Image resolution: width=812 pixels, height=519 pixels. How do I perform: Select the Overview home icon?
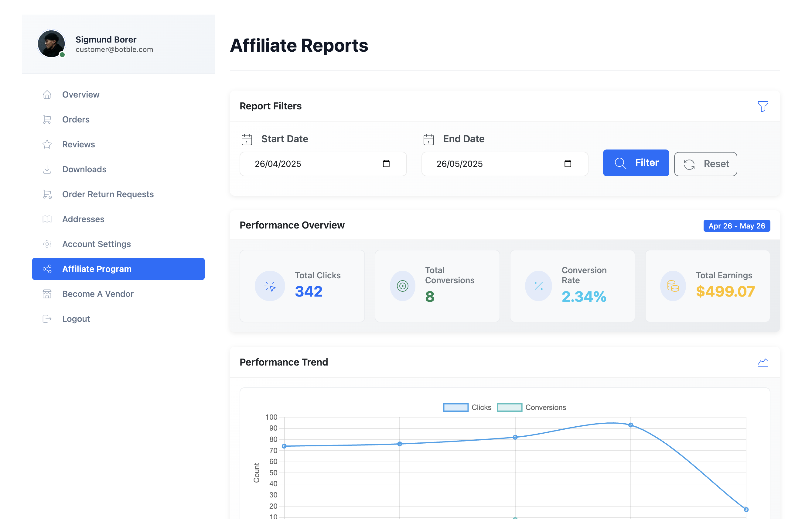pyautogui.click(x=47, y=95)
